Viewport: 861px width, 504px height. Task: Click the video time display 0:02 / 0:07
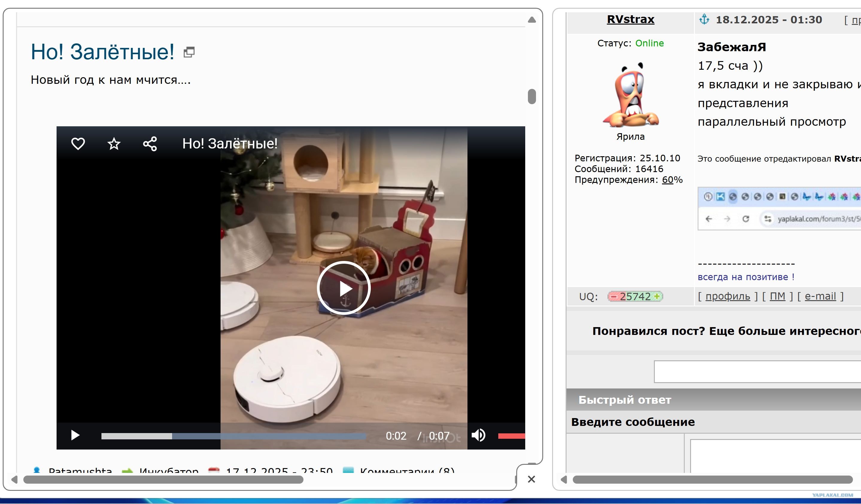click(x=417, y=436)
